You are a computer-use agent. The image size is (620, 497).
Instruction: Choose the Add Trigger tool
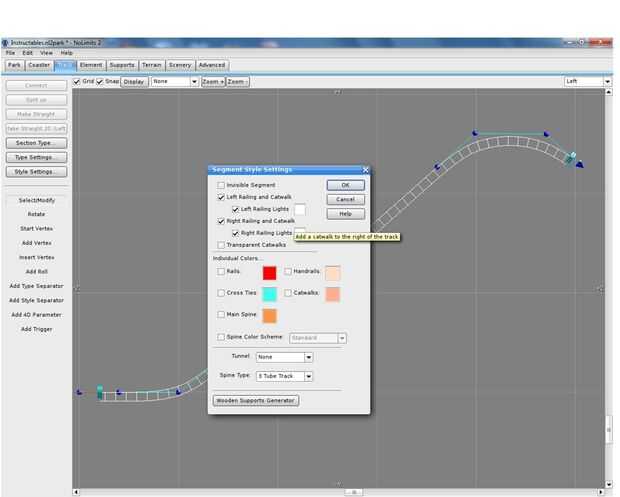(36, 329)
